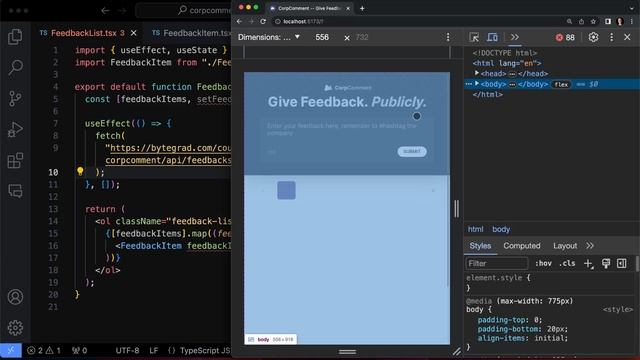Click the ports forwarded status bar entry
The image size is (640, 360).
coord(80,350)
